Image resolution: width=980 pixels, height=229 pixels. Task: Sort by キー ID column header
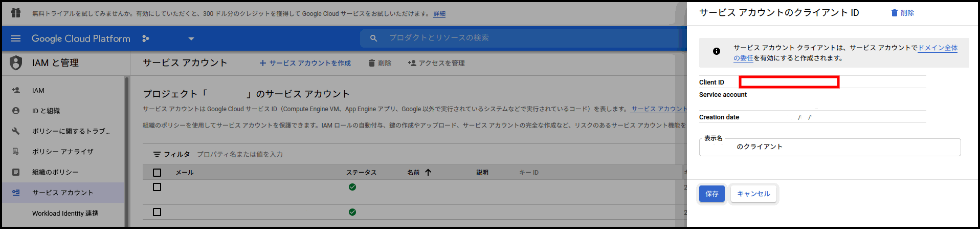pos(529,173)
